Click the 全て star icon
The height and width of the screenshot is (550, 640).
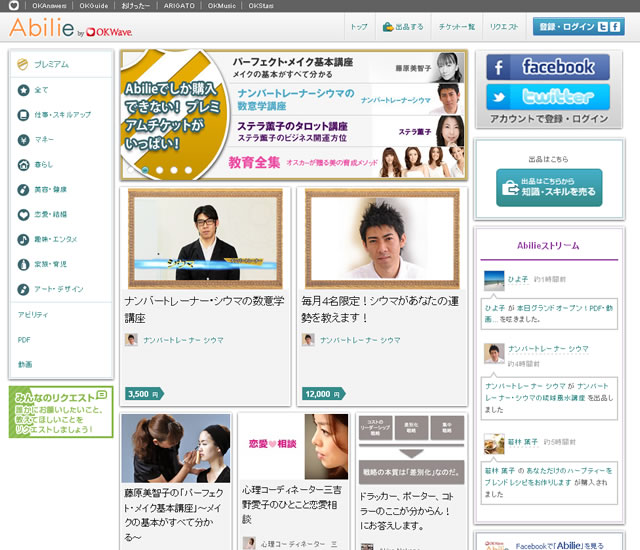tap(23, 90)
